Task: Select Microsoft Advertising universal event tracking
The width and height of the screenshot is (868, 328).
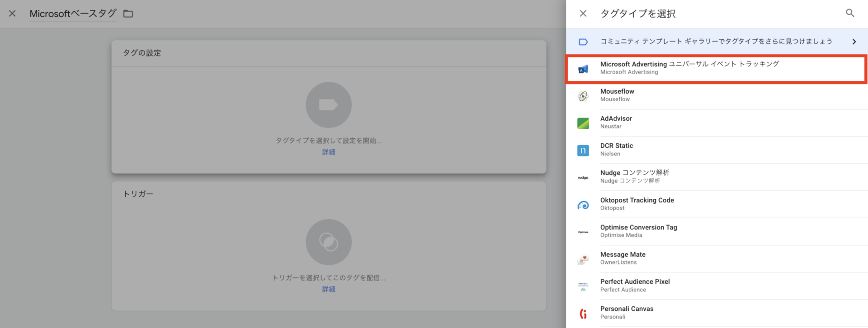Action: tap(717, 69)
